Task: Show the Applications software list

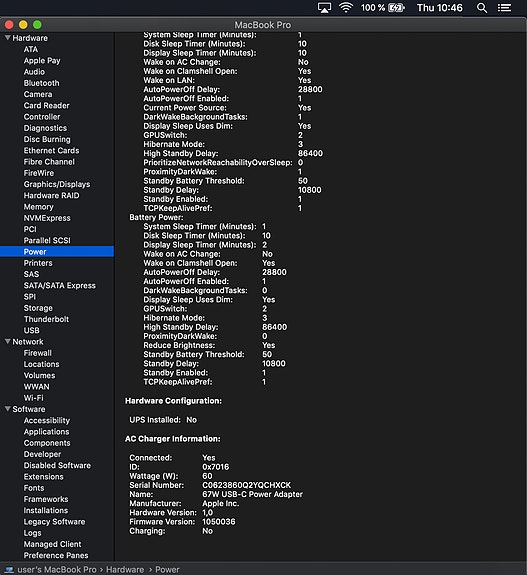Action: coord(47,432)
